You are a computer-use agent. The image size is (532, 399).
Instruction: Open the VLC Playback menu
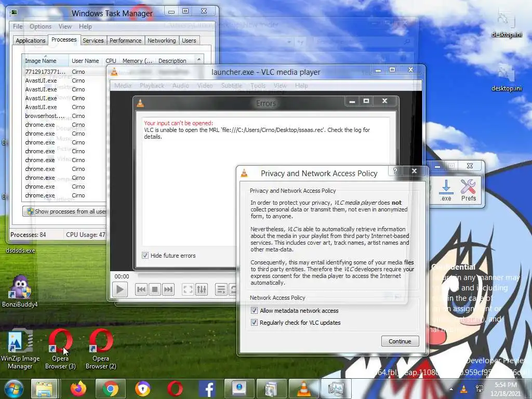click(x=152, y=86)
